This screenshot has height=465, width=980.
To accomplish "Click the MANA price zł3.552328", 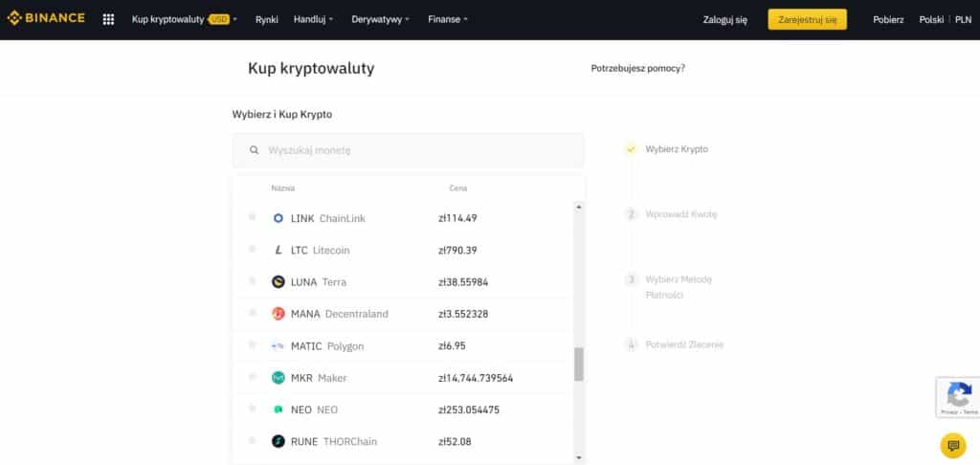I will click(x=464, y=314).
